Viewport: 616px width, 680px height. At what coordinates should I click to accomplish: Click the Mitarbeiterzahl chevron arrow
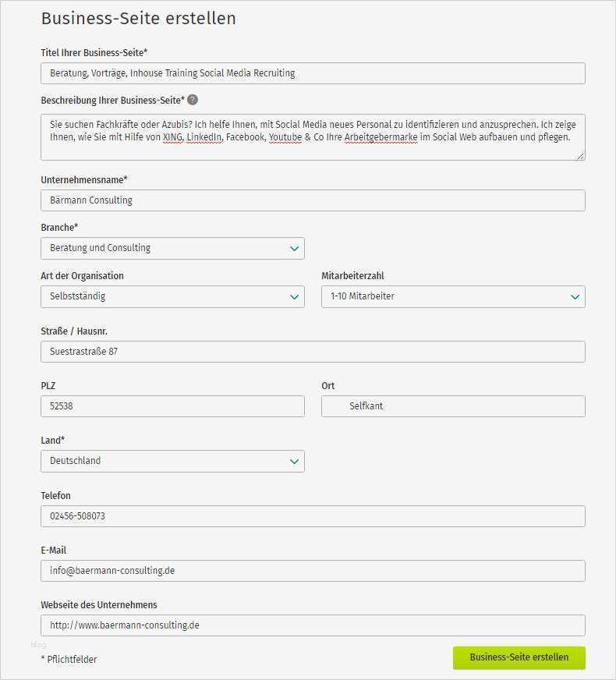(575, 297)
